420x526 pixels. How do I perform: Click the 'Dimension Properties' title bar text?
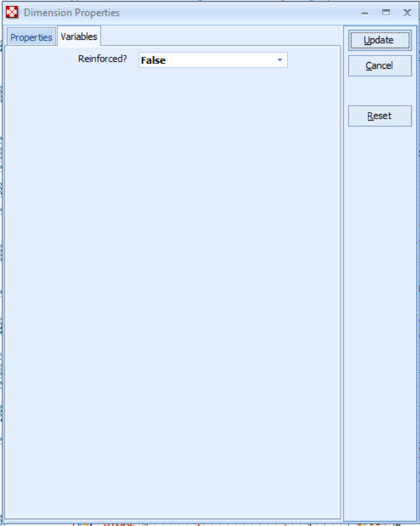(72, 12)
